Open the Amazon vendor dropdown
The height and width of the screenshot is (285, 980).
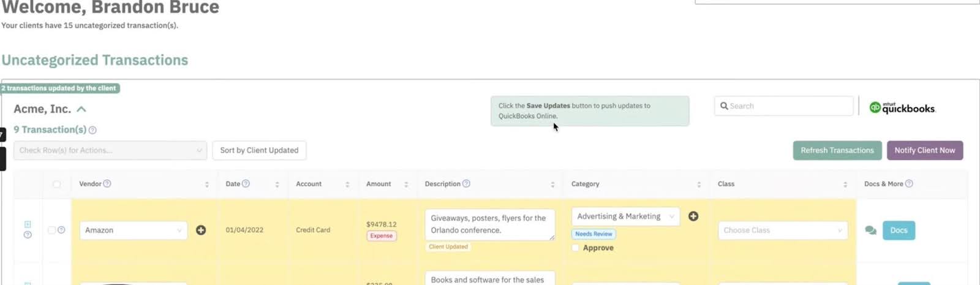click(x=133, y=230)
